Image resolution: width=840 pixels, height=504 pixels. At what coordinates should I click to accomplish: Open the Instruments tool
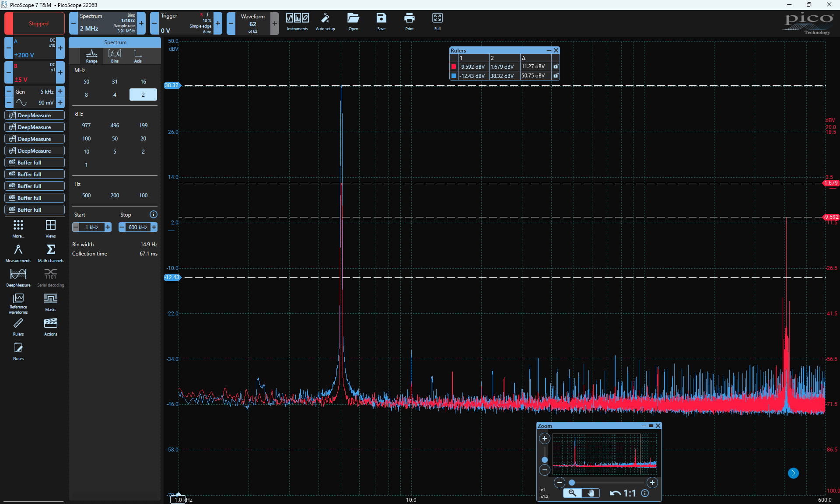click(297, 22)
